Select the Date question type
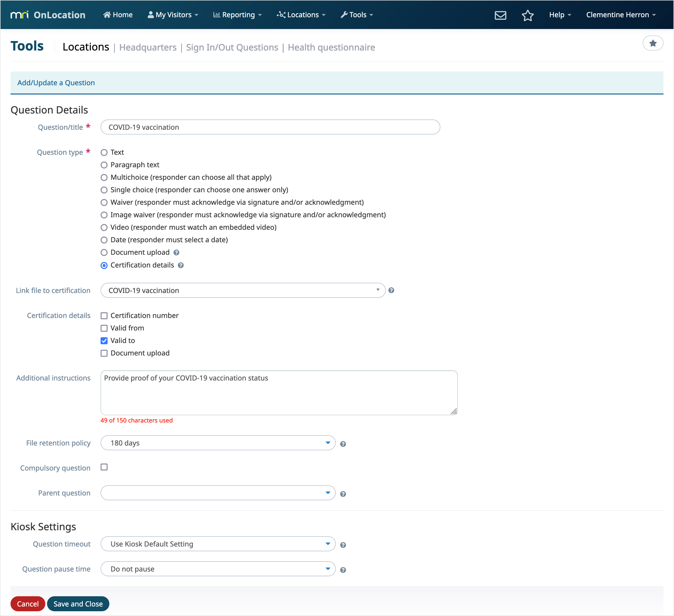Image resolution: width=674 pixels, height=616 pixels. coord(104,240)
